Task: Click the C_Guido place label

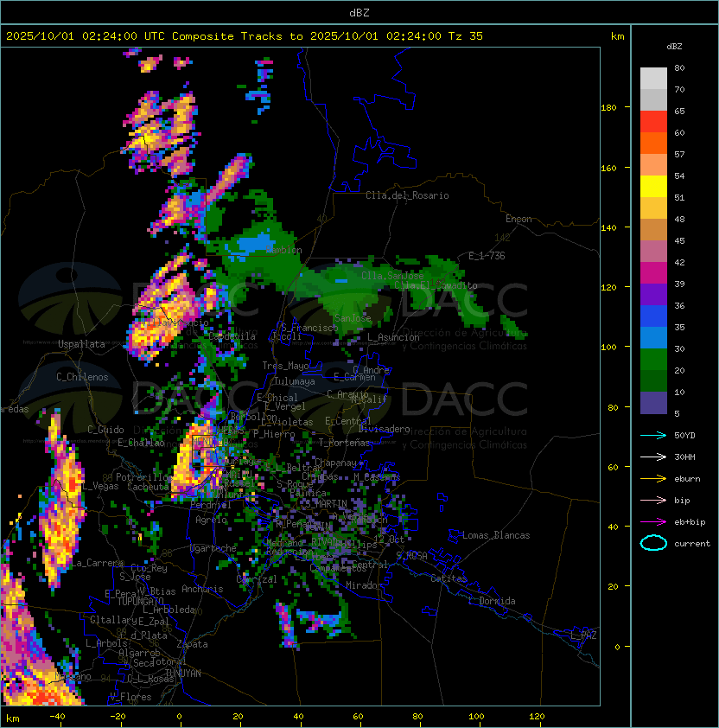Action: pyautogui.click(x=105, y=430)
